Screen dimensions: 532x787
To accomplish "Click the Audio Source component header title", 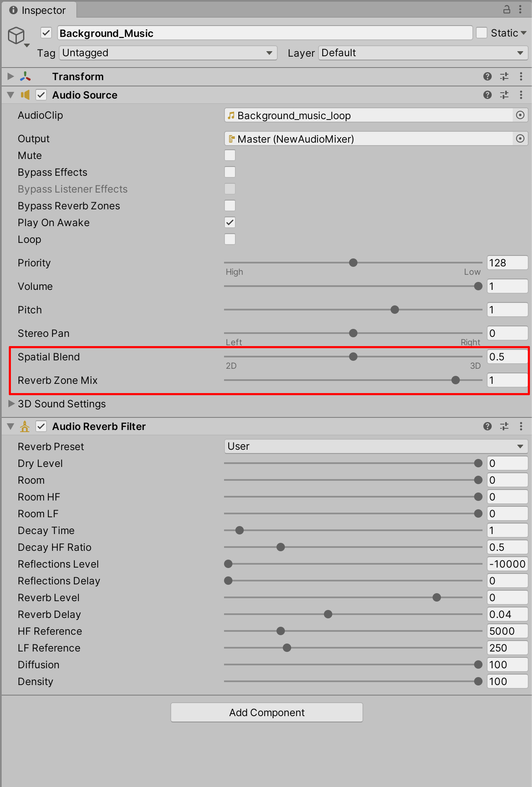I will point(85,95).
